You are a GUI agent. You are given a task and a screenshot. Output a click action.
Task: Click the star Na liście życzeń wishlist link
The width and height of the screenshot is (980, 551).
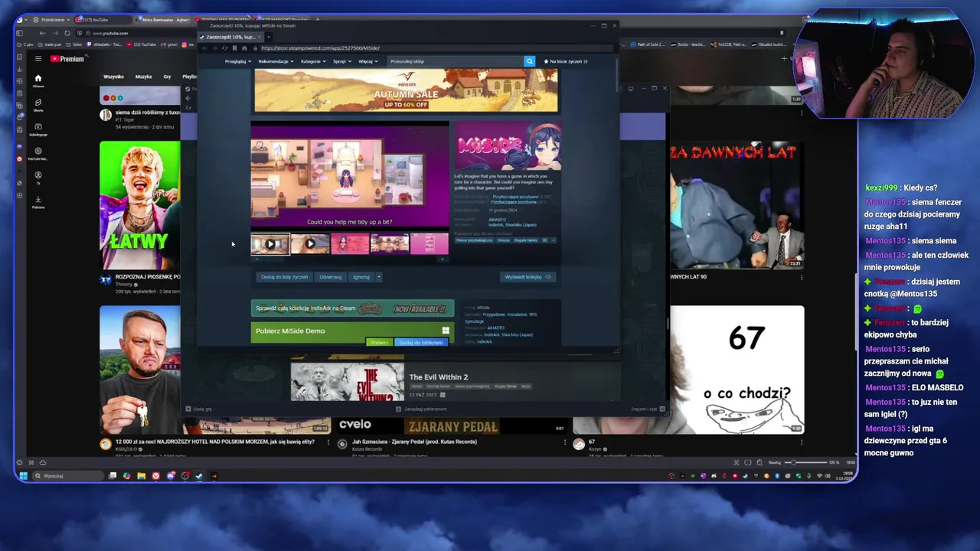coord(565,61)
